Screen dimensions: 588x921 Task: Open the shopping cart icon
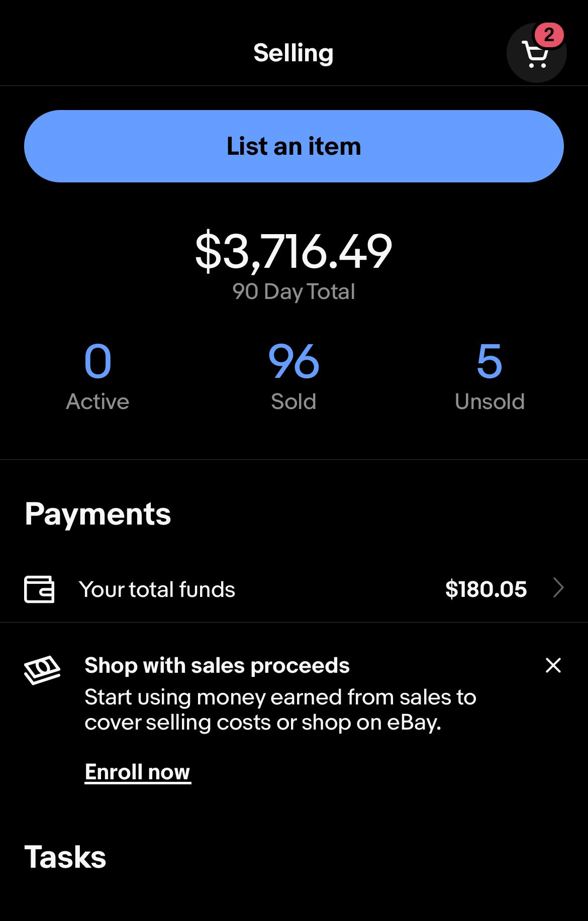[536, 53]
